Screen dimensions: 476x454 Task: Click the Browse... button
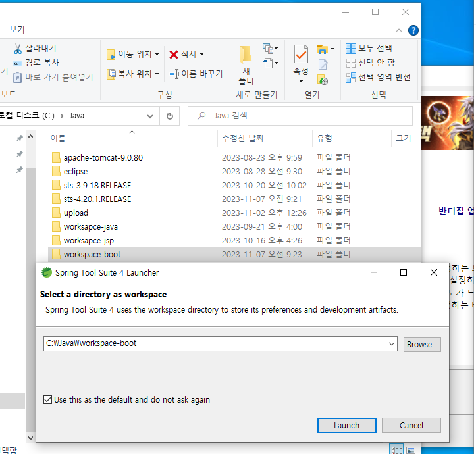click(x=422, y=344)
